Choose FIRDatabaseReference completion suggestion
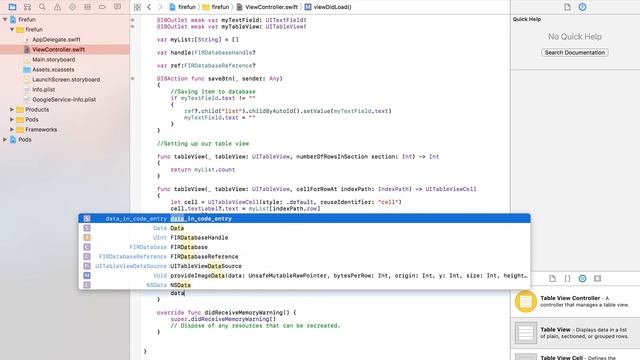 coord(304,256)
